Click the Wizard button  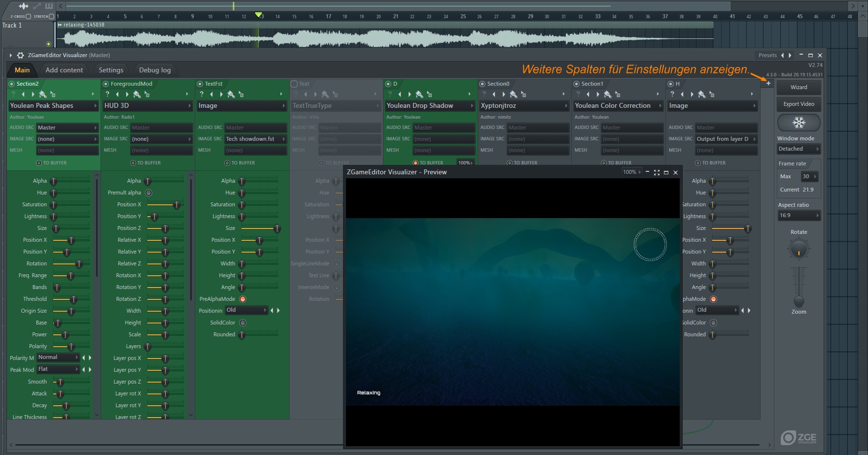click(799, 88)
